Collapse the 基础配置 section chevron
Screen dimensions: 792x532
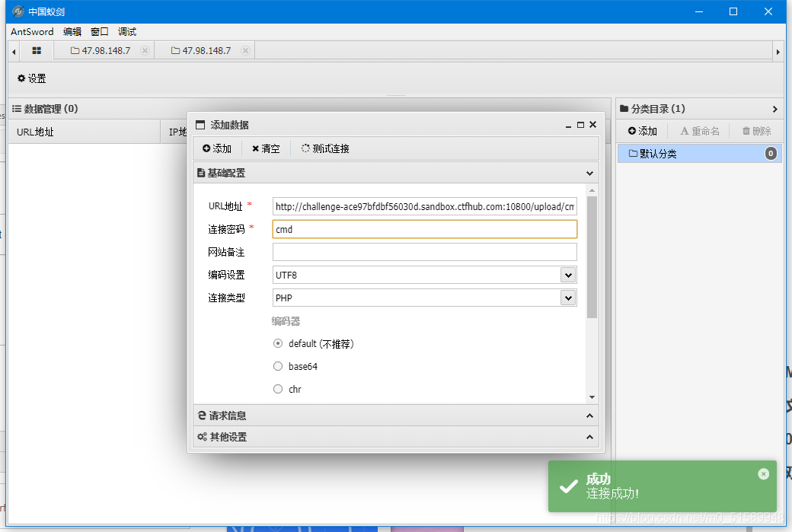pos(589,173)
